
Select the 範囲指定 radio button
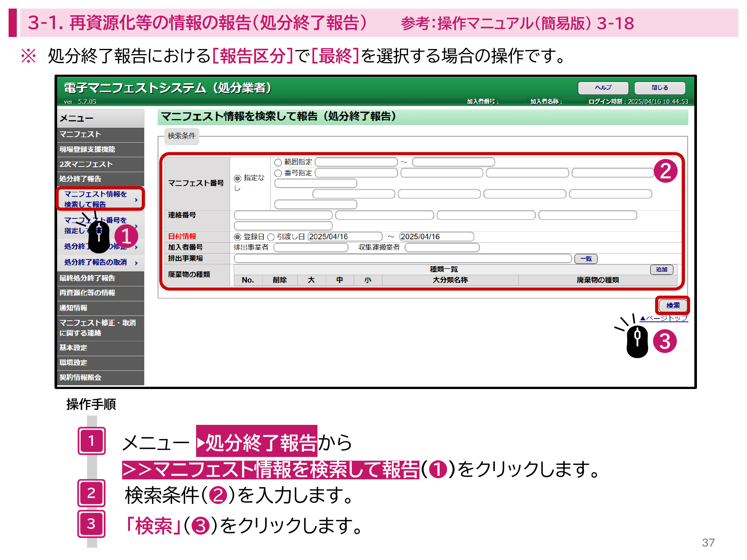click(x=278, y=162)
